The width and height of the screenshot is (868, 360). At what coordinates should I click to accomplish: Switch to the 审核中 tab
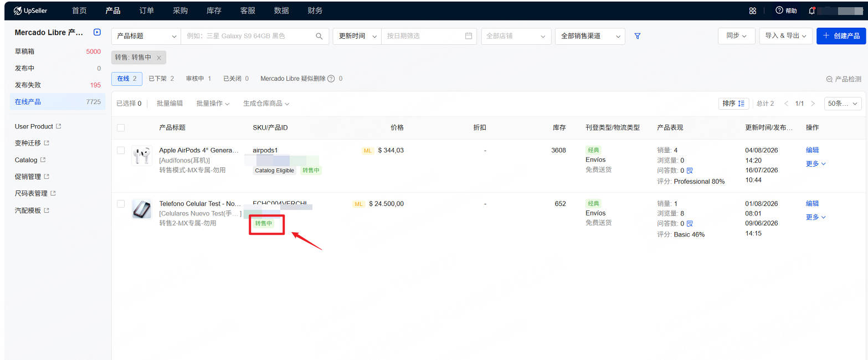198,79
